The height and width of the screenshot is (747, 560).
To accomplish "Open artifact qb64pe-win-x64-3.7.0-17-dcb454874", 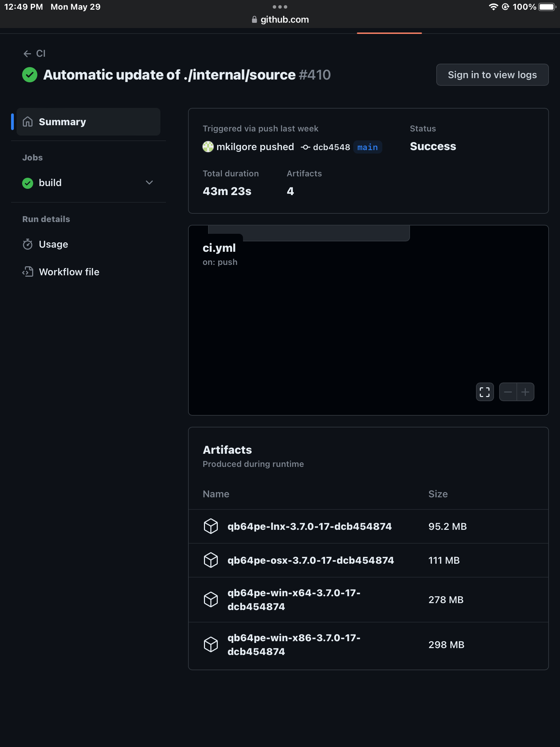I will (294, 600).
